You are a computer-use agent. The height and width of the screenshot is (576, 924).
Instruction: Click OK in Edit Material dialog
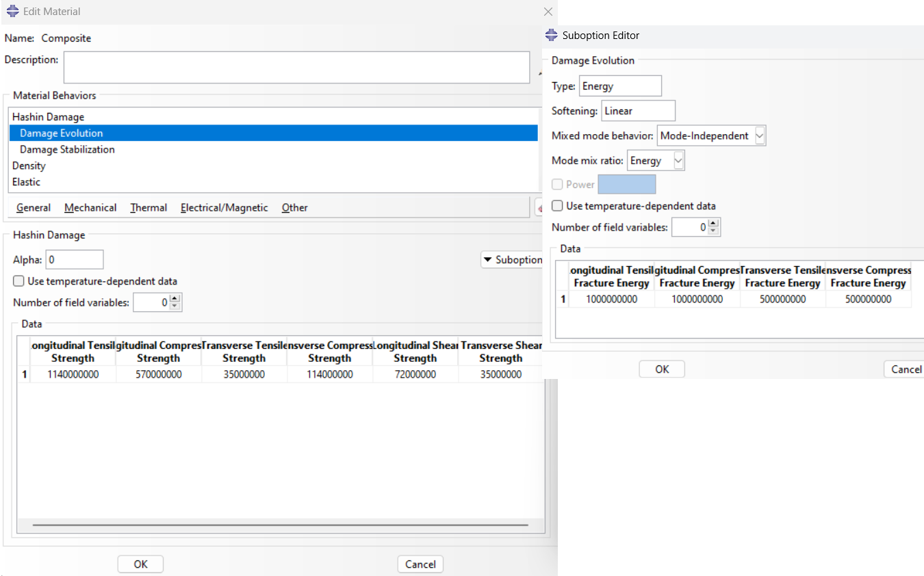point(140,564)
